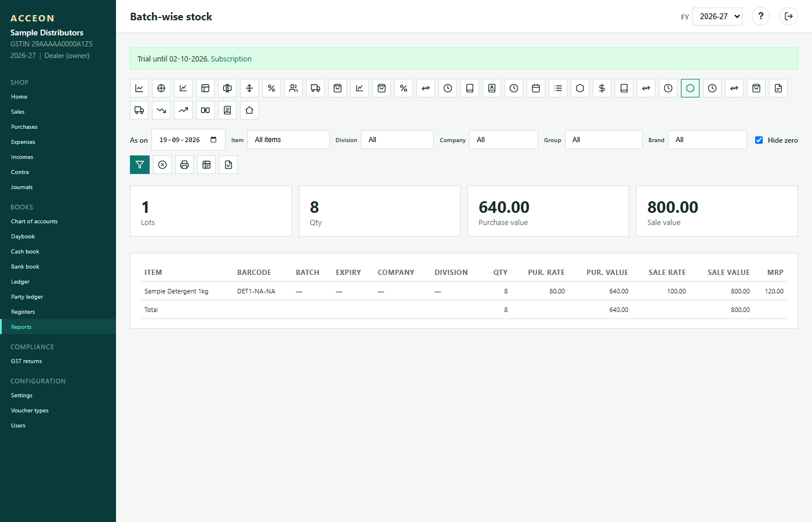The height and width of the screenshot is (522, 812).
Task: Open the FY 2026-27 dropdown
Action: (717, 16)
